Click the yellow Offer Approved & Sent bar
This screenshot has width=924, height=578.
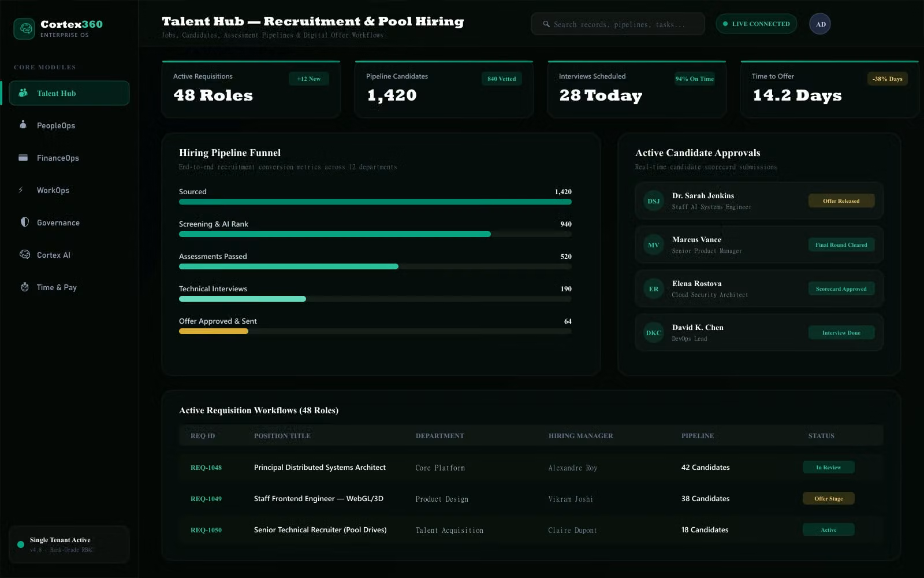(x=214, y=331)
